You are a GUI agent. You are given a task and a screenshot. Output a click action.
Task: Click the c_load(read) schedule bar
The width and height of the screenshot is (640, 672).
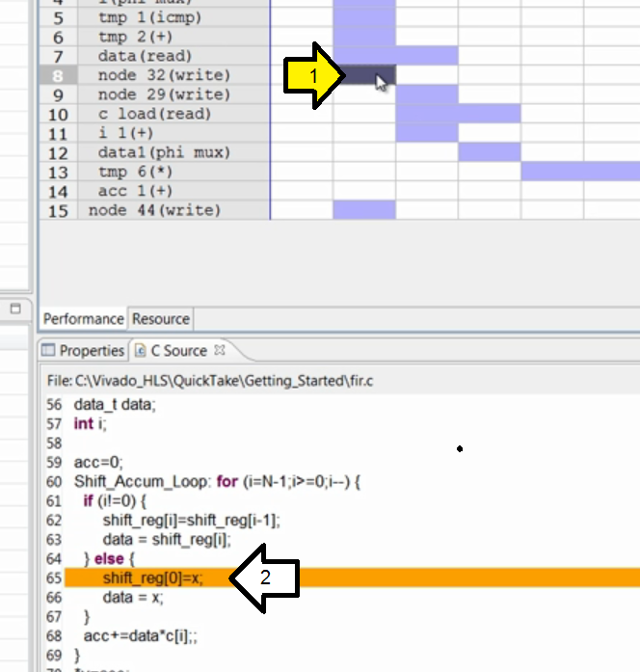pos(459,114)
